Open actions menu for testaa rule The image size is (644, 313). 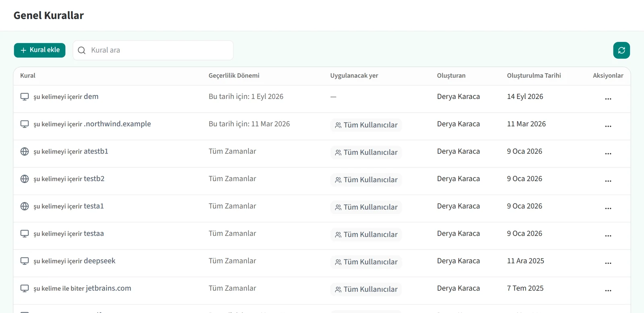(608, 235)
